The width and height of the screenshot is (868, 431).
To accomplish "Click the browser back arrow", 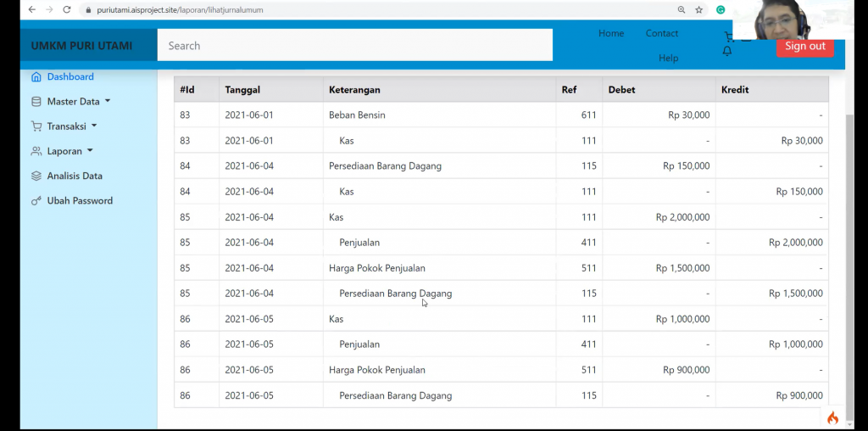I will (32, 9).
